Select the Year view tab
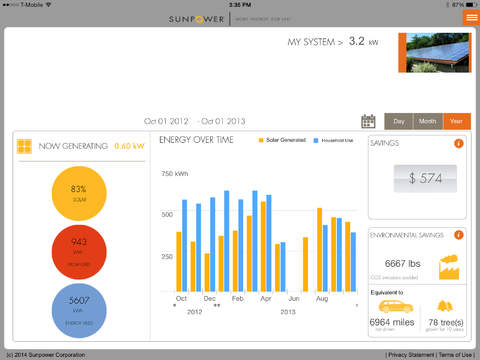 457,121
